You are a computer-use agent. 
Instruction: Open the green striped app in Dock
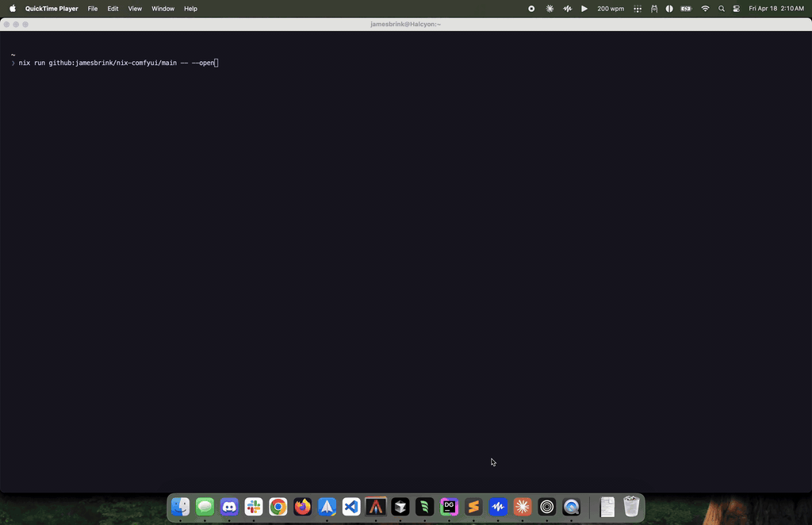[x=425, y=507]
